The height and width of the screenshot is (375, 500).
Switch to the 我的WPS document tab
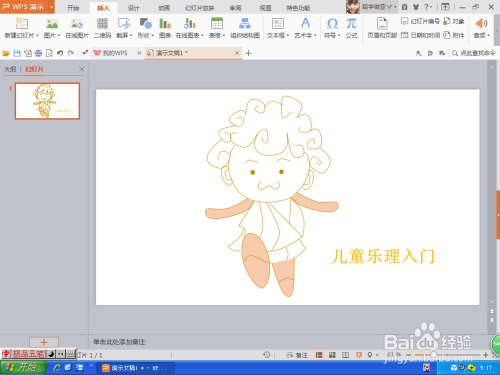(115, 53)
